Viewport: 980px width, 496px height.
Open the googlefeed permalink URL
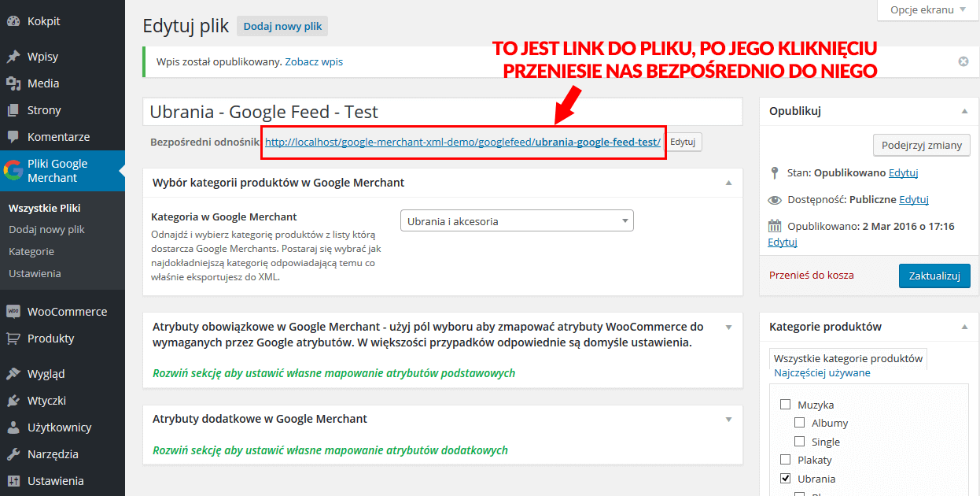462,143
